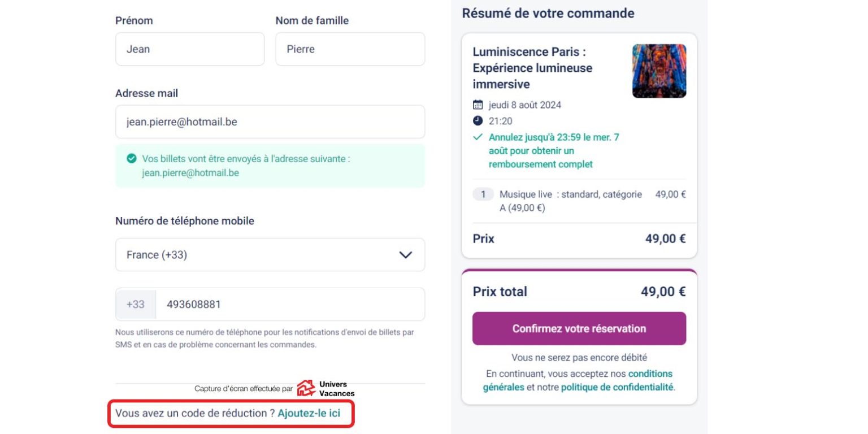Open the Ajoutez-le ici discount code link
This screenshot has width=868, height=434.
(x=309, y=413)
